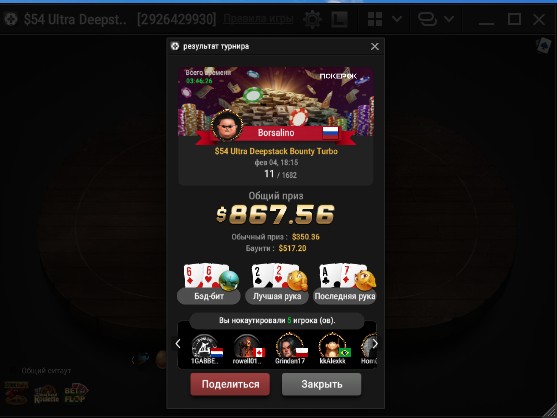Click the L-shaped layout icon

[339, 19]
